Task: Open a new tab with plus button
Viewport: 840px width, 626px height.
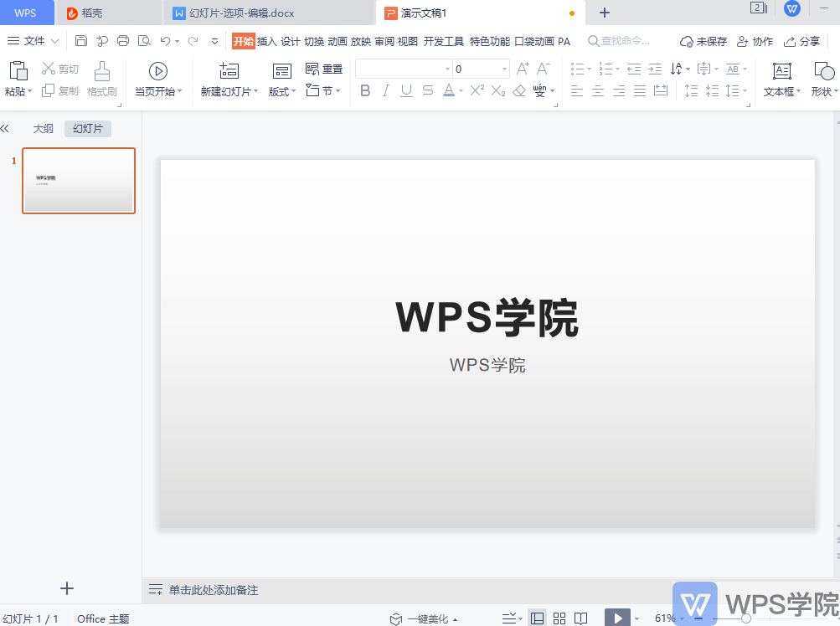Action: tap(605, 13)
